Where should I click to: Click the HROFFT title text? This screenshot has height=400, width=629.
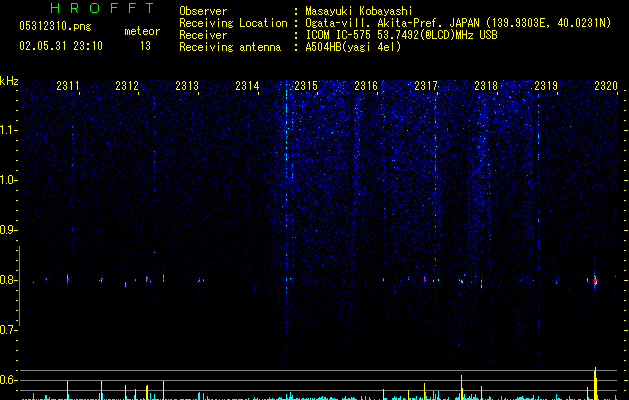[102, 8]
